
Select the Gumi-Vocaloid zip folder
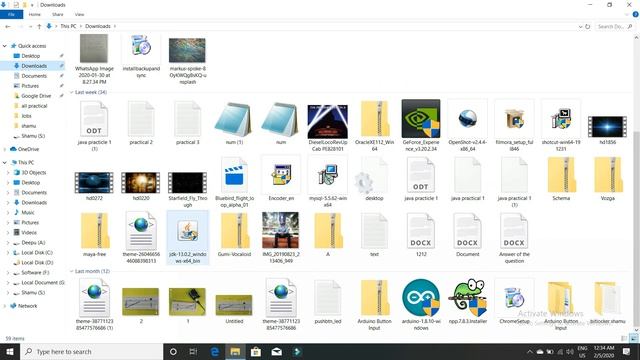pyautogui.click(x=234, y=231)
